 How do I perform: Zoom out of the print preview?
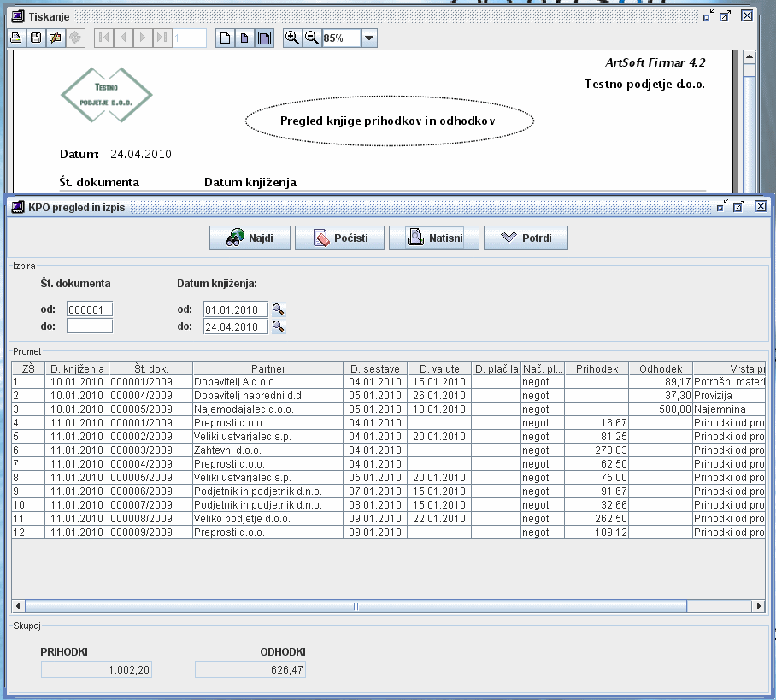coord(312,38)
